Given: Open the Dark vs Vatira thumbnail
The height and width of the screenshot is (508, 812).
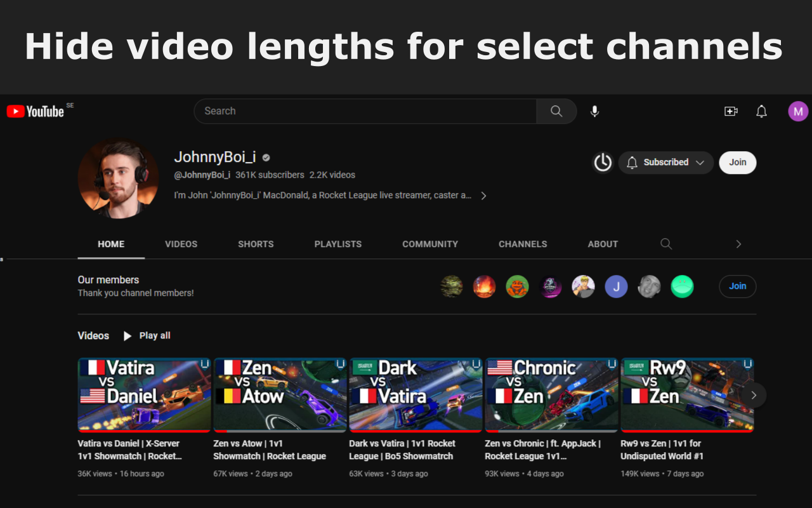Looking at the screenshot, I should (x=416, y=395).
